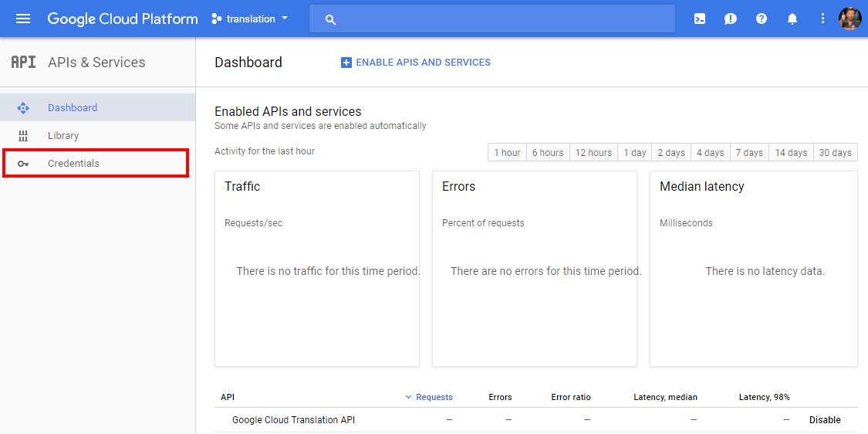Click the Enabled APIs and services heading
The width and height of the screenshot is (868, 434).
pos(288,111)
